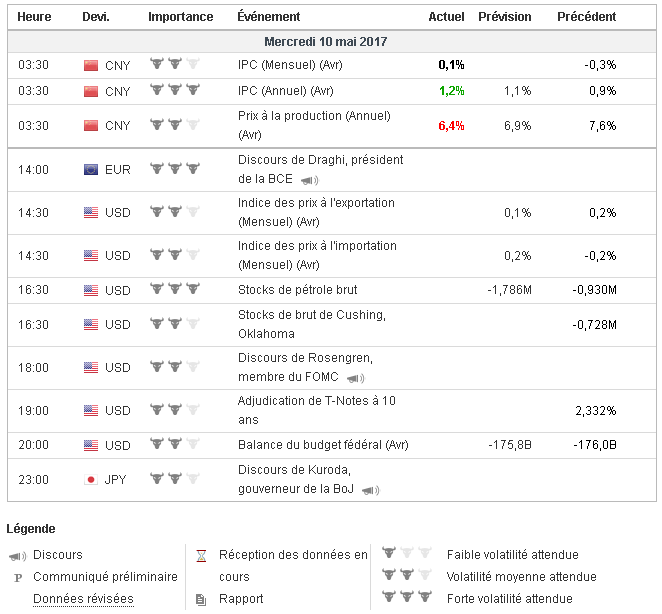Screen dimensions: 662x614
Task: Click the EUR European Union flag icon
Action: click(91, 169)
